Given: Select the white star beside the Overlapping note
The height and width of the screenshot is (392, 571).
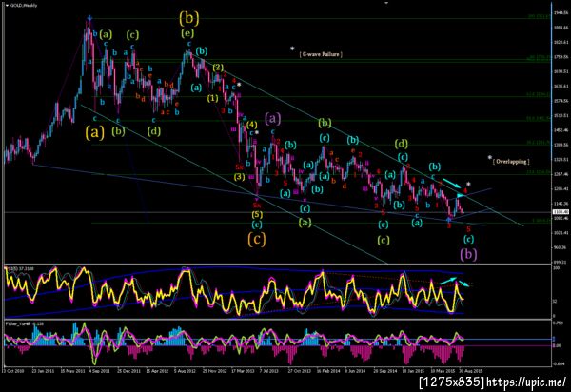Looking at the screenshot, I should click(x=490, y=158).
